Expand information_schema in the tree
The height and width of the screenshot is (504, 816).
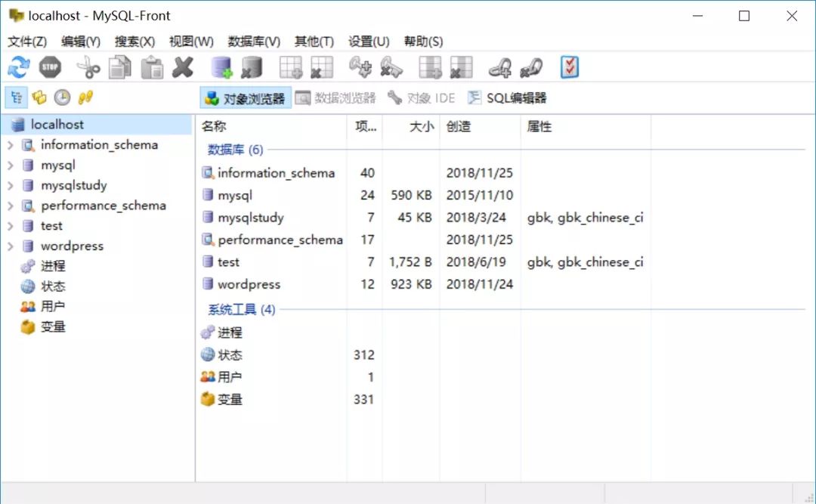(x=11, y=145)
